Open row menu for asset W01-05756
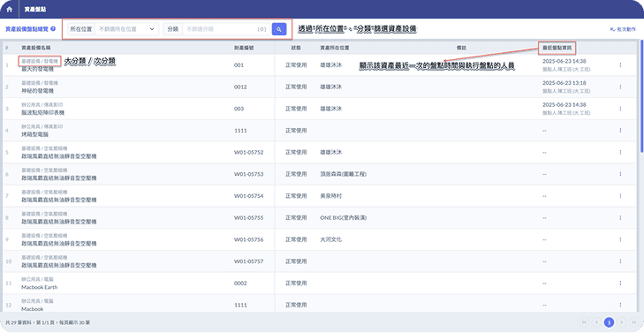This screenshot has width=644, height=333. click(x=620, y=239)
